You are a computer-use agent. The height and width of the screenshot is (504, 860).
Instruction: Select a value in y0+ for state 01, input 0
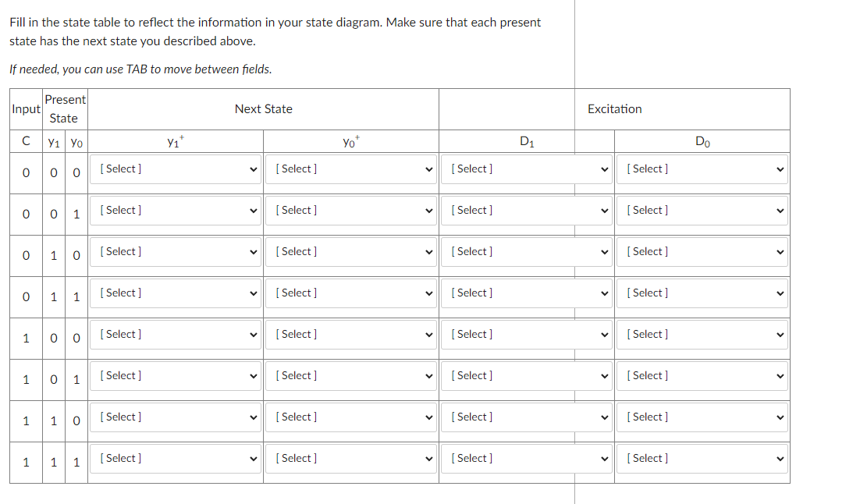pos(351,210)
